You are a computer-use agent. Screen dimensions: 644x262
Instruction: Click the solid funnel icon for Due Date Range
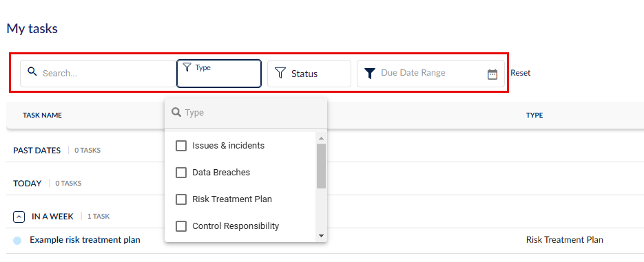pos(370,74)
